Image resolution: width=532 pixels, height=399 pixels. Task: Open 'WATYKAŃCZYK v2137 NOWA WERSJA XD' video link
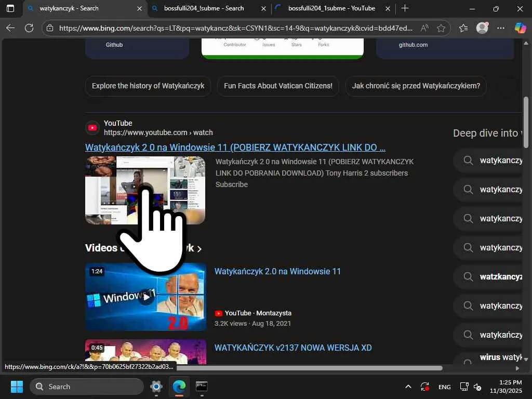click(293, 348)
